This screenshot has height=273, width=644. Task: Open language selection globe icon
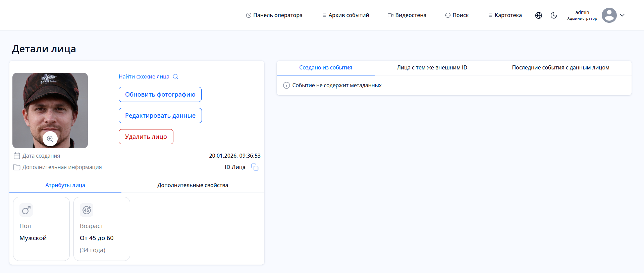[539, 15]
